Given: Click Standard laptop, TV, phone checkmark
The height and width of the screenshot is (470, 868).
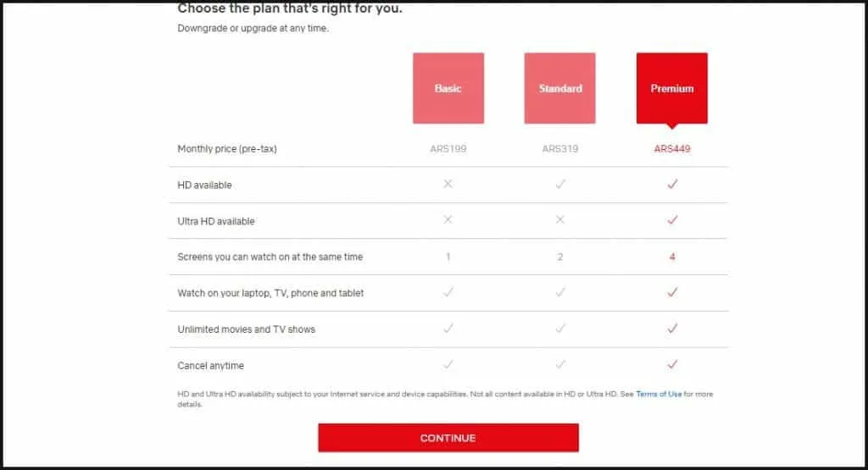Looking at the screenshot, I should (560, 292).
